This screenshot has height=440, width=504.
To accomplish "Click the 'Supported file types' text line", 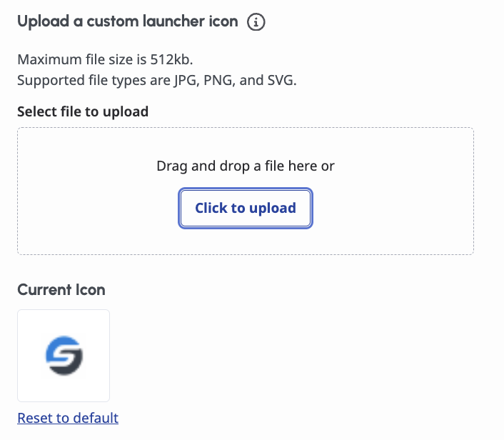I will tap(157, 80).
